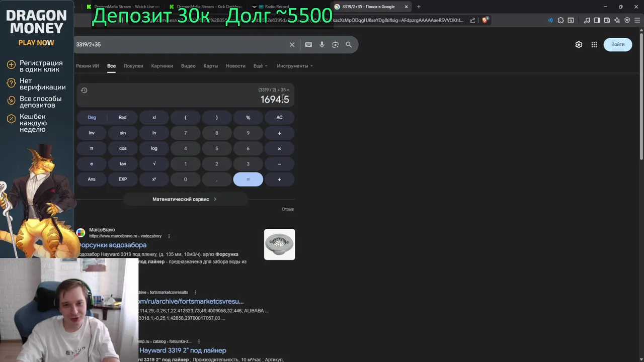
Task: Click the calculator square root key
Action: click(154, 164)
